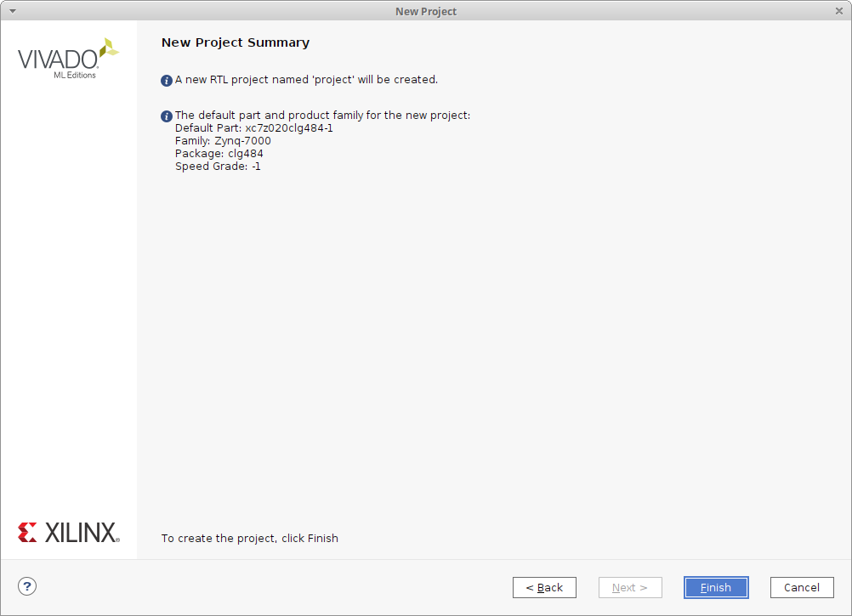Viewport: 852px width, 616px height.
Task: Cancel the New Project wizard
Action: [802, 587]
